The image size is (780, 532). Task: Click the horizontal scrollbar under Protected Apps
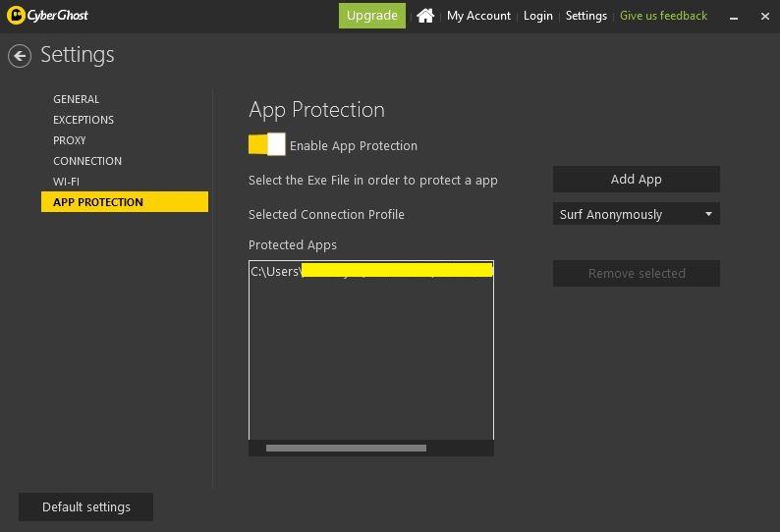pyautogui.click(x=346, y=448)
